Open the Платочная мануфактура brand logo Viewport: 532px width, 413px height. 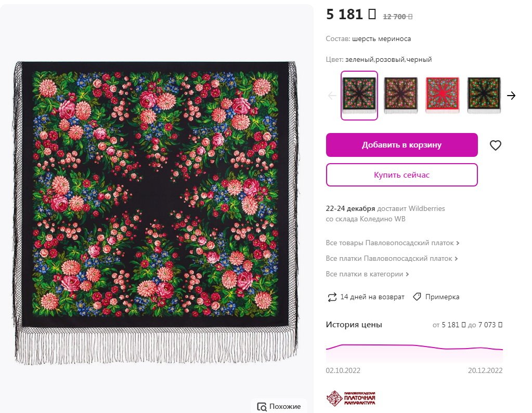pyautogui.click(x=351, y=398)
